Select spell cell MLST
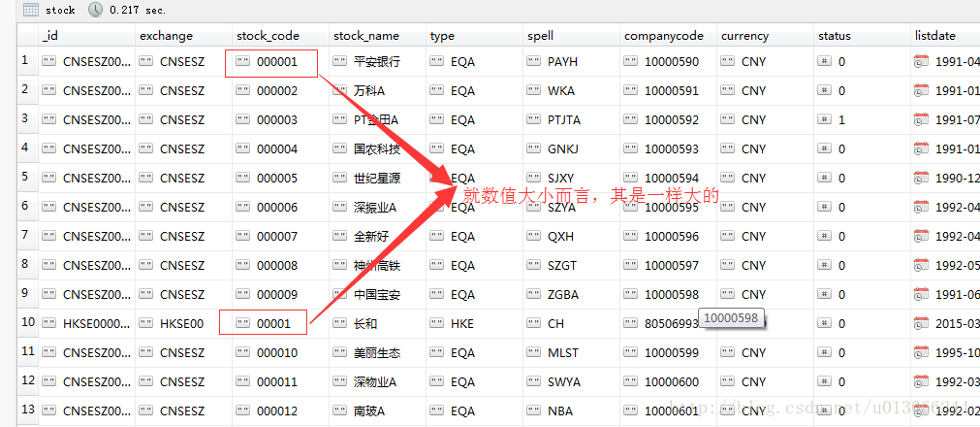This screenshot has height=427, width=980. (571, 352)
